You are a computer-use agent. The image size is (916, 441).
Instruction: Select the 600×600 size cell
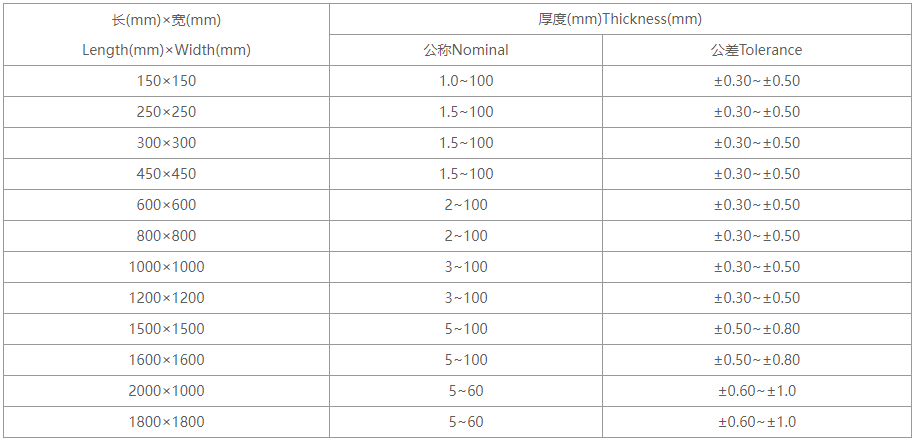tap(166, 205)
